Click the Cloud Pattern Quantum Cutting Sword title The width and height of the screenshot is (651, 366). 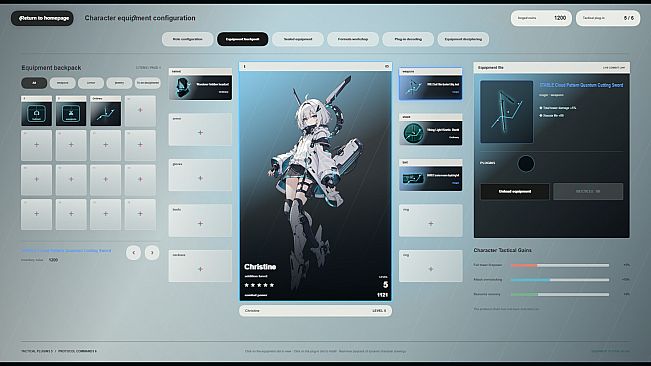pos(581,85)
